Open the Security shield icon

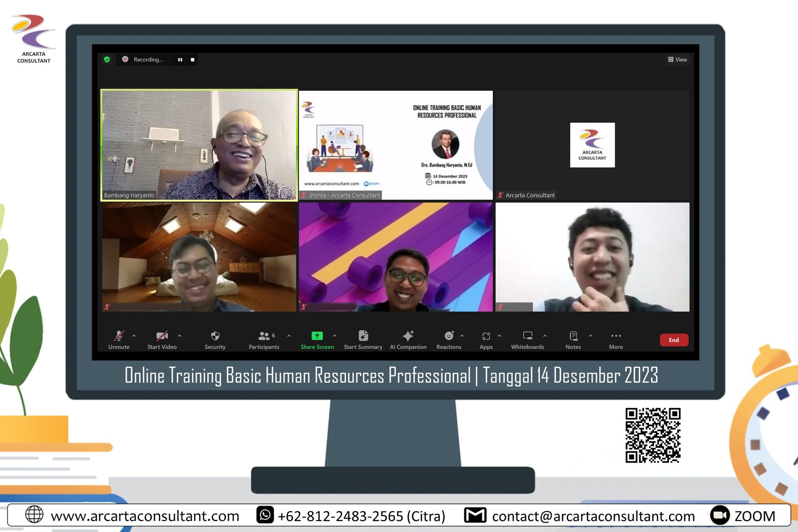click(x=215, y=336)
